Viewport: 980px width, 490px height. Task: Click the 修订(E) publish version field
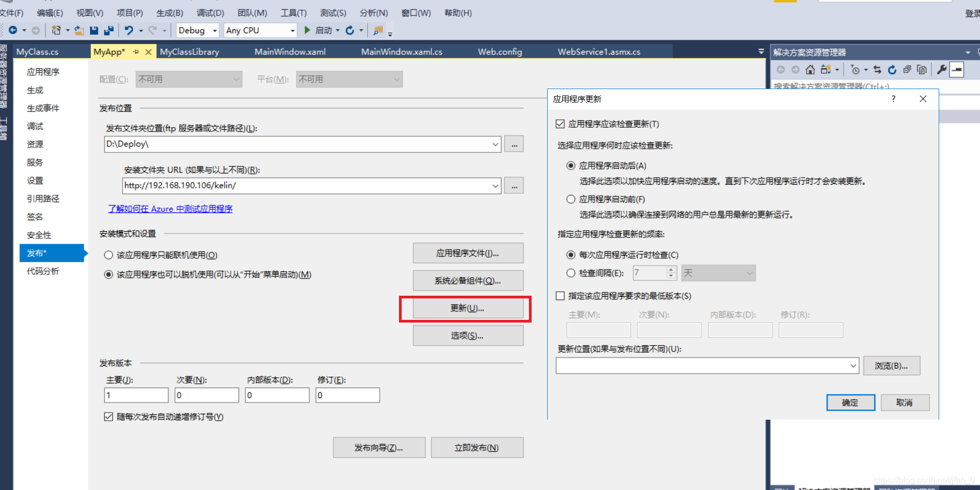coord(348,396)
